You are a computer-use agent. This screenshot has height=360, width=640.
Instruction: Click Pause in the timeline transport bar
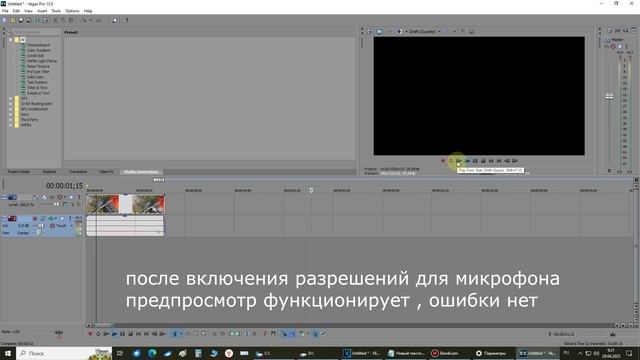[x=122, y=334]
